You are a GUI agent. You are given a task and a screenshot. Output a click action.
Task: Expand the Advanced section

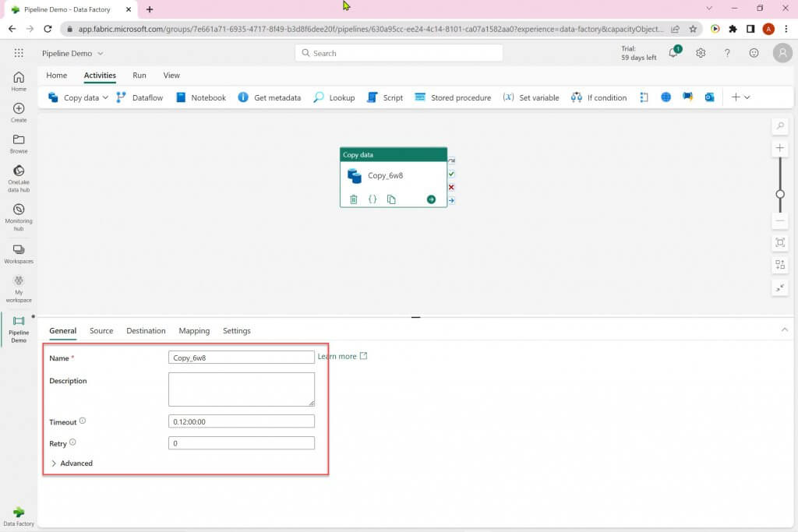[x=72, y=463]
